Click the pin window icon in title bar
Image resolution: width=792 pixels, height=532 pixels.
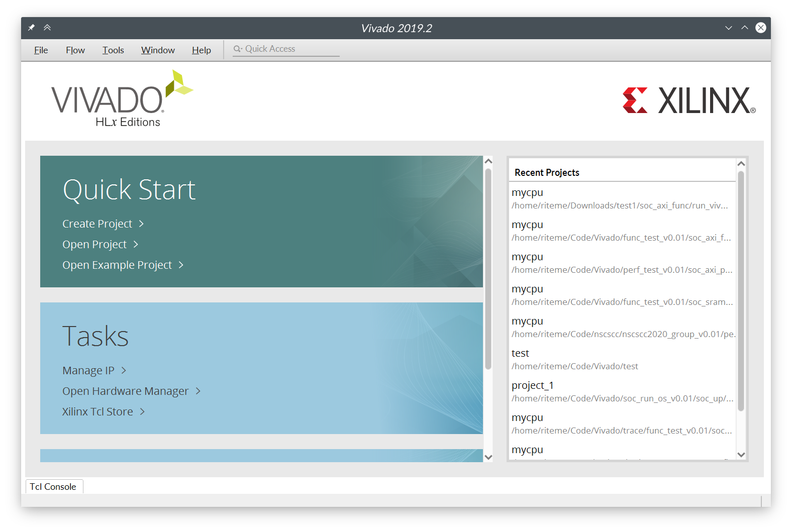click(x=31, y=28)
